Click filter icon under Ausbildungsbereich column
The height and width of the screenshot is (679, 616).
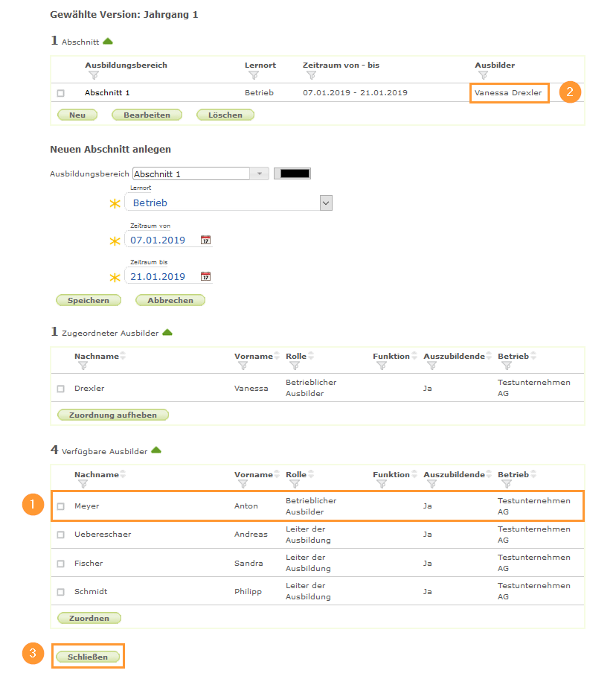pyautogui.click(x=94, y=75)
